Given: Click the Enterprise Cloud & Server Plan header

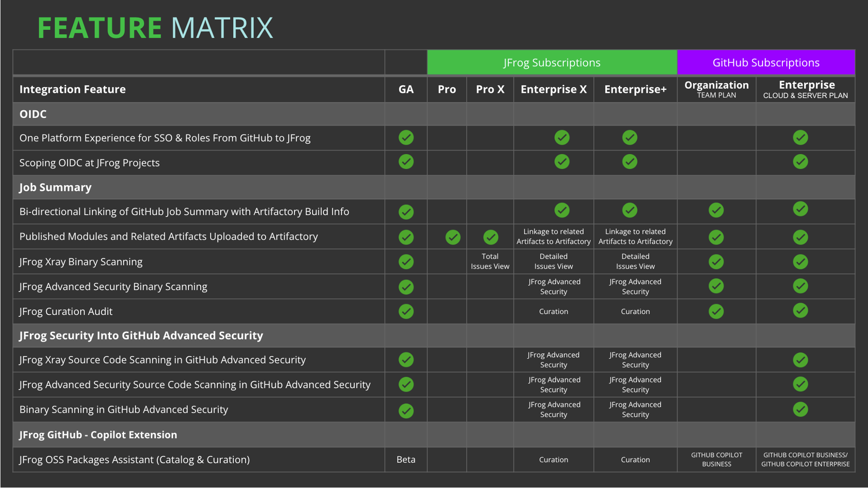Looking at the screenshot, I should click(805, 89).
